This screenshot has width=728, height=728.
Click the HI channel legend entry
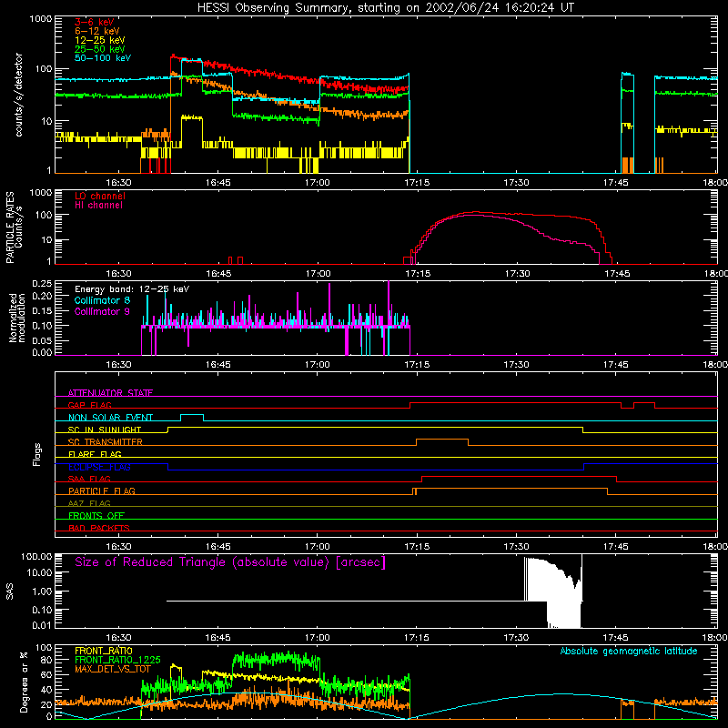click(98, 205)
